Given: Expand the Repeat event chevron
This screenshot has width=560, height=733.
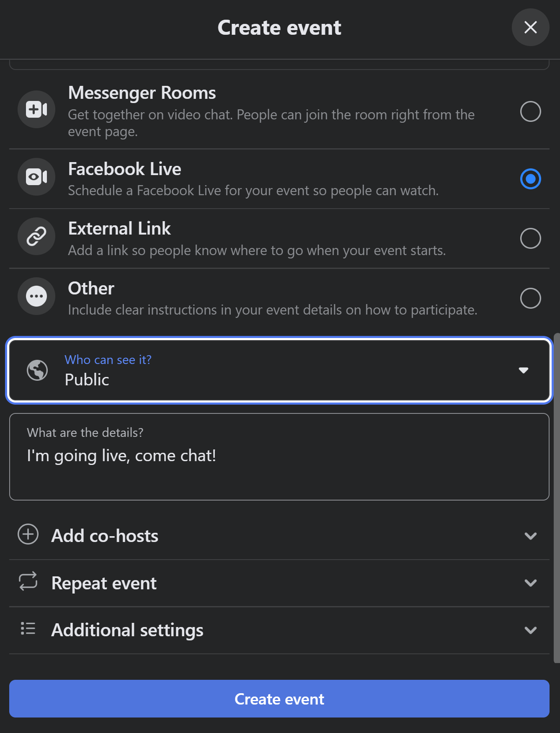Looking at the screenshot, I should click(x=531, y=583).
